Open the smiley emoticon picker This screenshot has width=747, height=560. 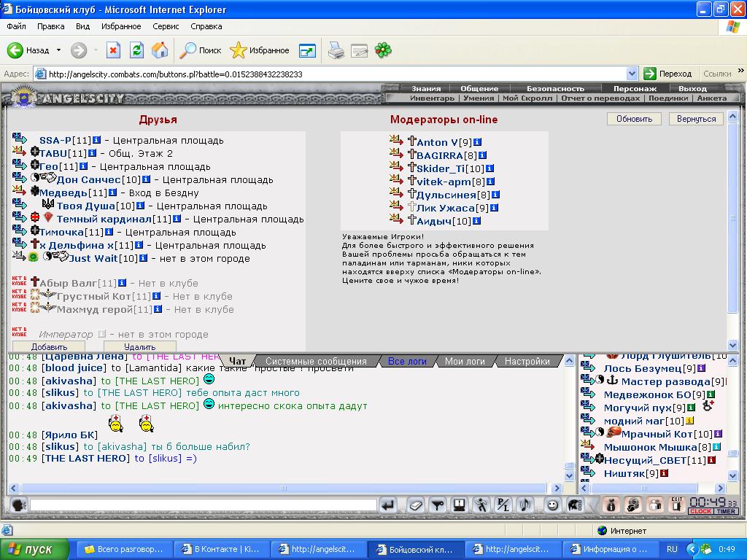tap(553, 505)
